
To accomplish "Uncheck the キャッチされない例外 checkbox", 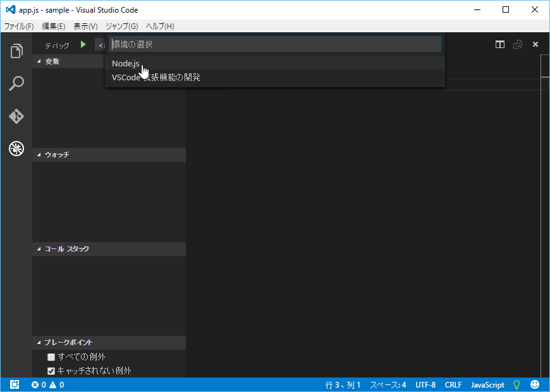I will pos(51,371).
